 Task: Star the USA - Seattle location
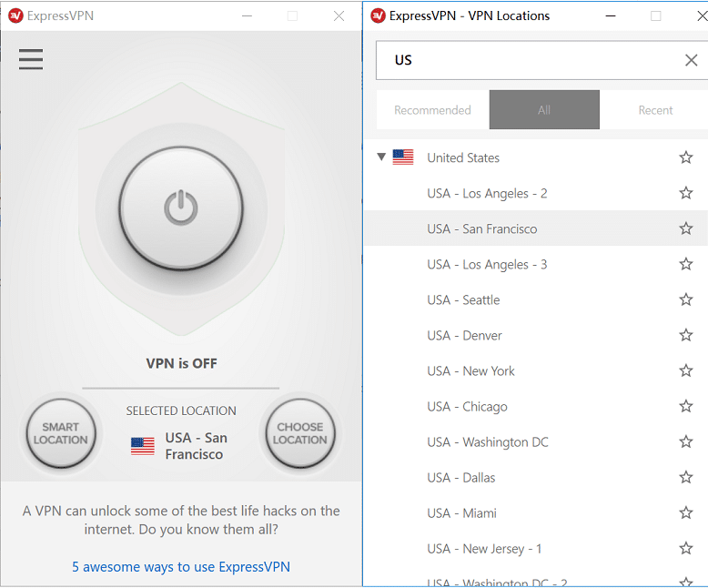pos(686,299)
